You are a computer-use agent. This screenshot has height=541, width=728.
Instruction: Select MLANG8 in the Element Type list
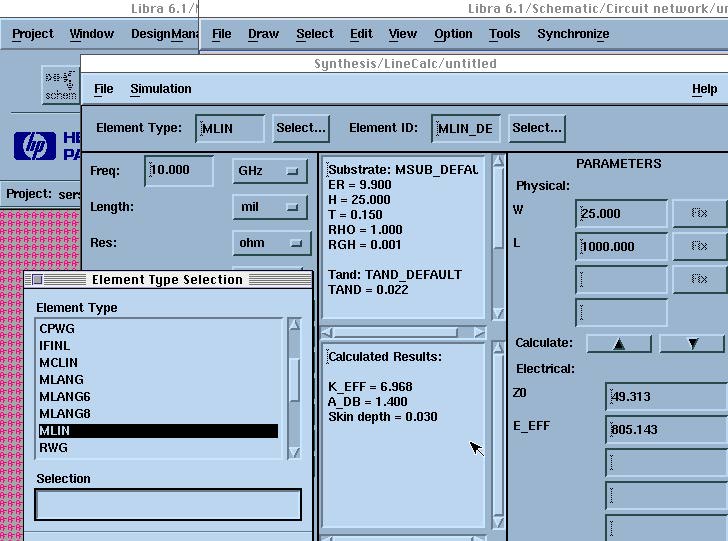point(158,413)
